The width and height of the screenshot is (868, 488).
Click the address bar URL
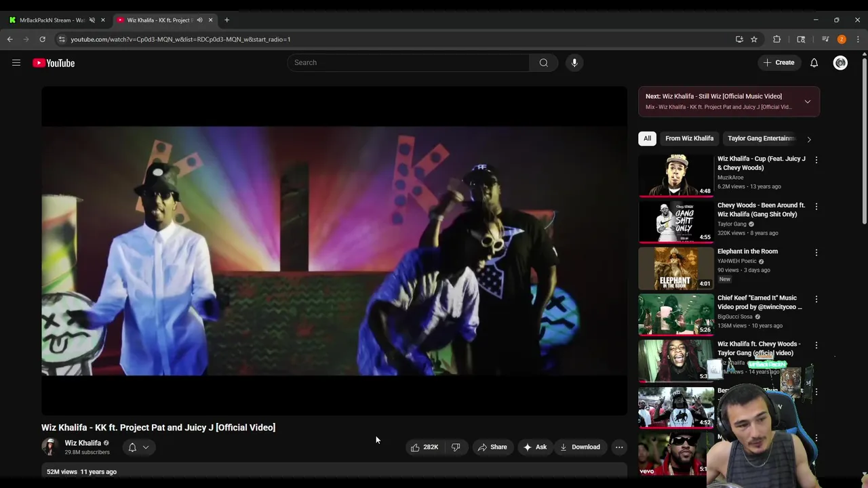click(x=180, y=39)
